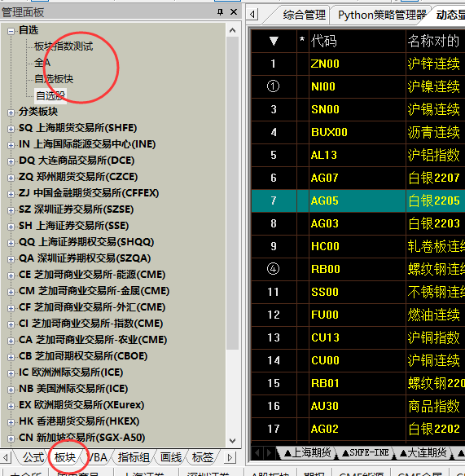Close the 管理面板 panel
Viewport: 465px width, 476px height.
click(234, 12)
